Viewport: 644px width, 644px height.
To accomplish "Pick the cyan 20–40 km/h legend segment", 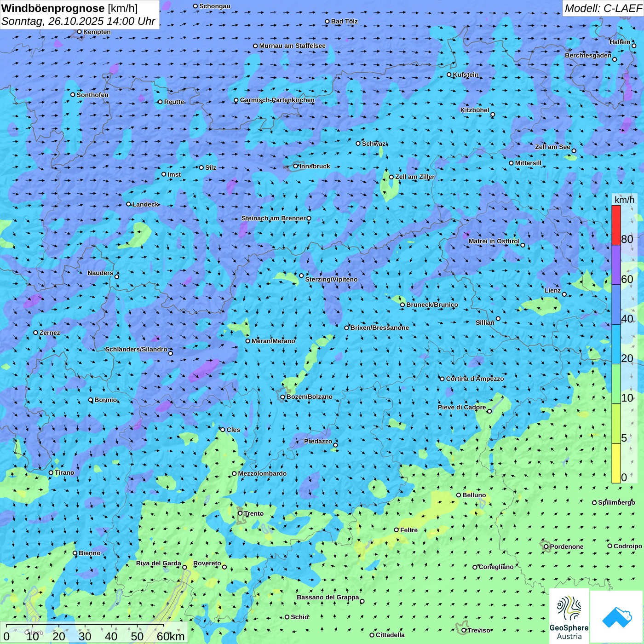I will (x=616, y=345).
